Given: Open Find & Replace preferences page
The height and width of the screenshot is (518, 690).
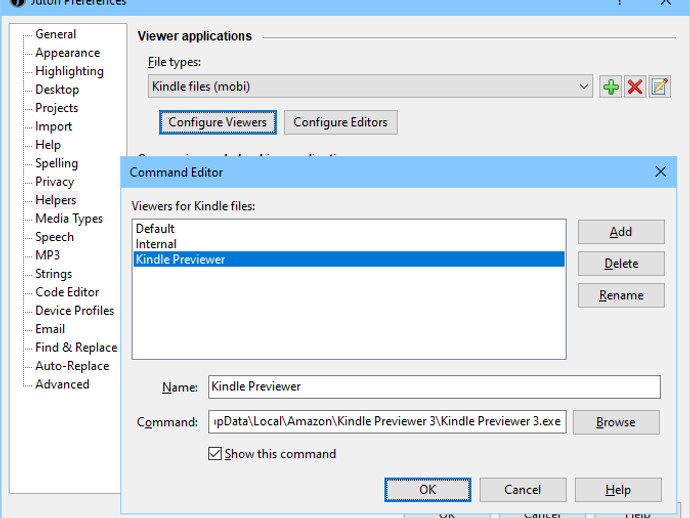Looking at the screenshot, I should (76, 348).
